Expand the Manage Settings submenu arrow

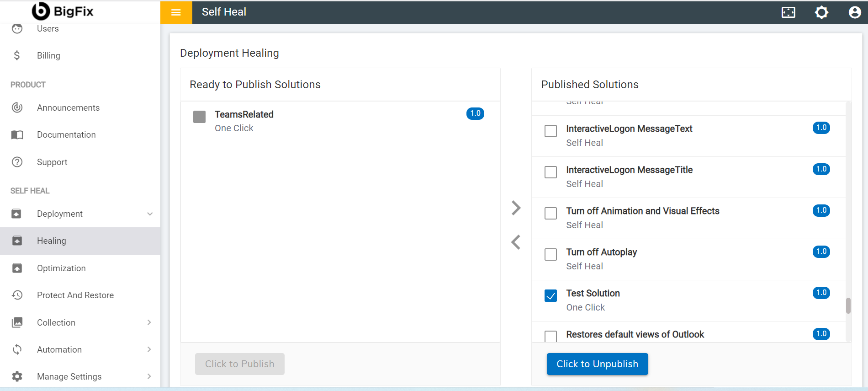coord(149,376)
